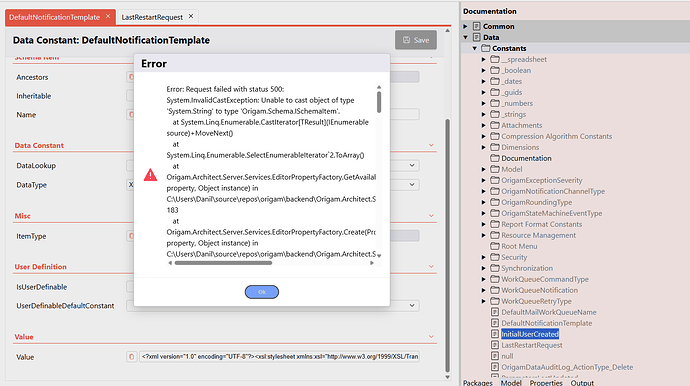Open the UserDefinableDefaultConstant dropdown
690x386 pixels.
(x=412, y=305)
